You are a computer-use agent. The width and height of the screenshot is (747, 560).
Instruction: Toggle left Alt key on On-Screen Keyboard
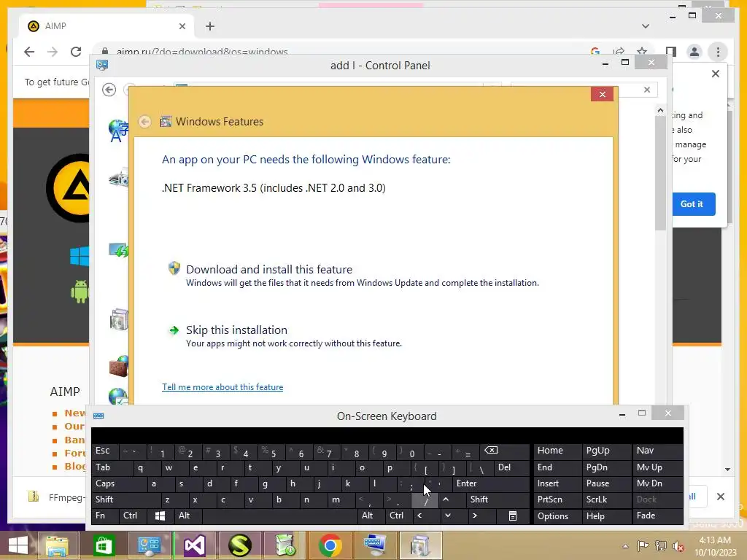point(188,516)
